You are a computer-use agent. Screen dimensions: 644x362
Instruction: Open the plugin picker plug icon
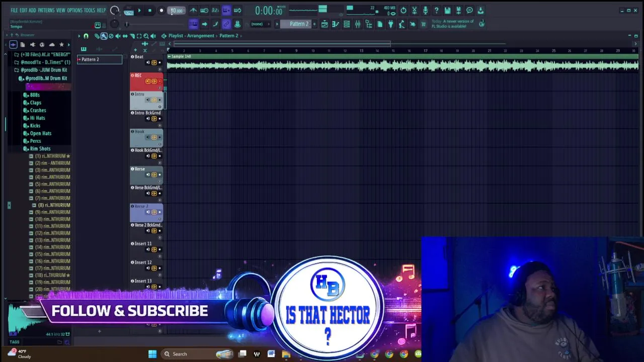[390, 24]
